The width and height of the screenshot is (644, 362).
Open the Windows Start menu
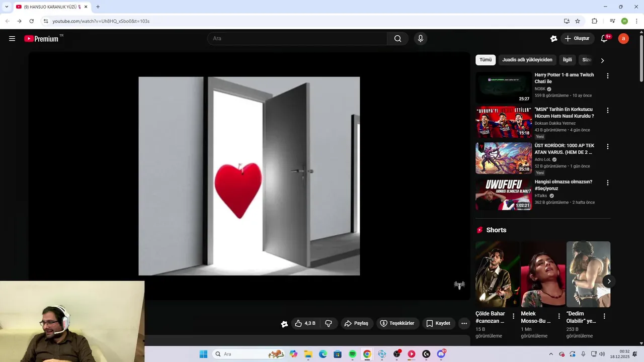click(203, 354)
